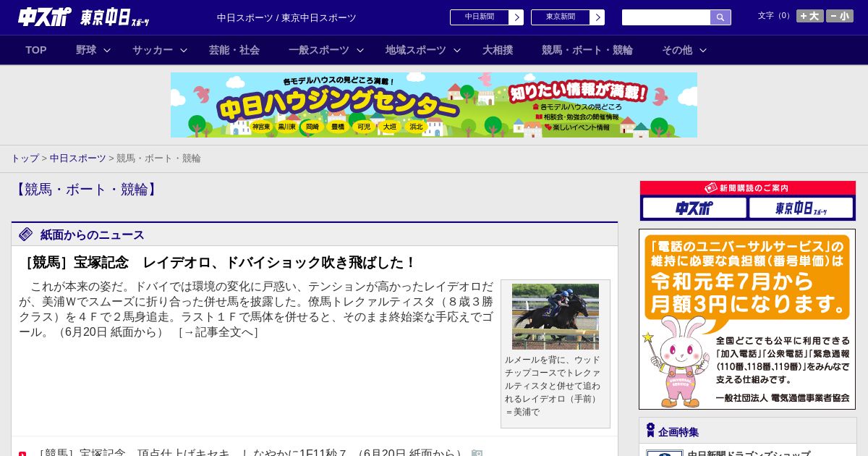Expand the その他 dropdown chevron
This screenshot has width=868, height=456.
[703, 50]
